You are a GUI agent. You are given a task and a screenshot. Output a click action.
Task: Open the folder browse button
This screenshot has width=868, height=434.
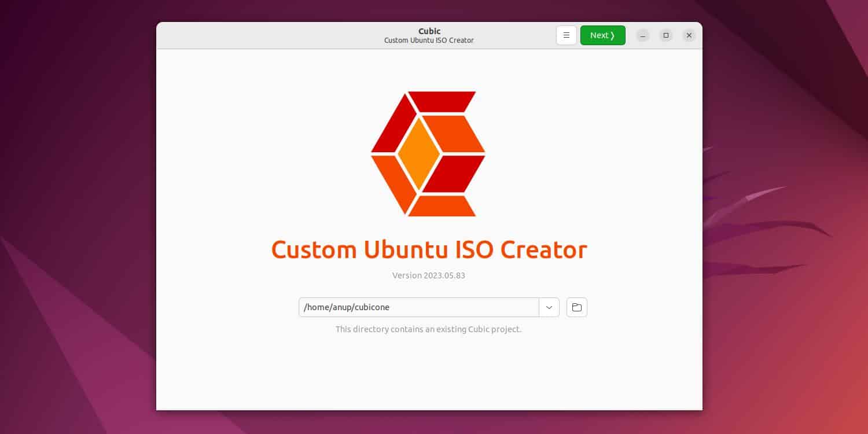click(x=577, y=307)
